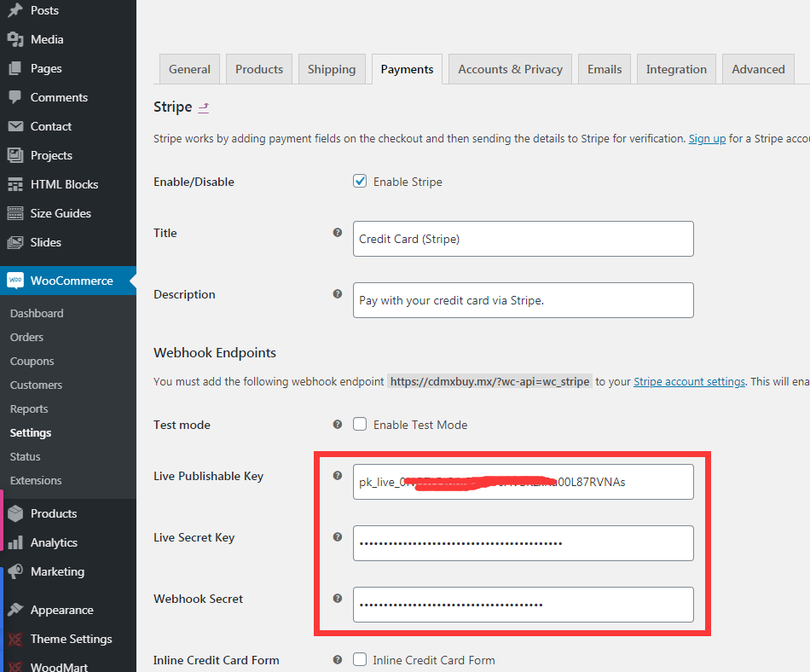Screen dimensions: 810x672
Task: Follow the Sign up link for Stripe
Action: [707, 139]
